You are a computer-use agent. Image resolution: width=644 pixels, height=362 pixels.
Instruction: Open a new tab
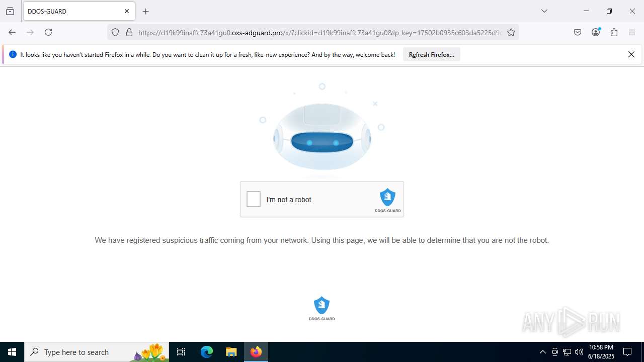(x=146, y=11)
